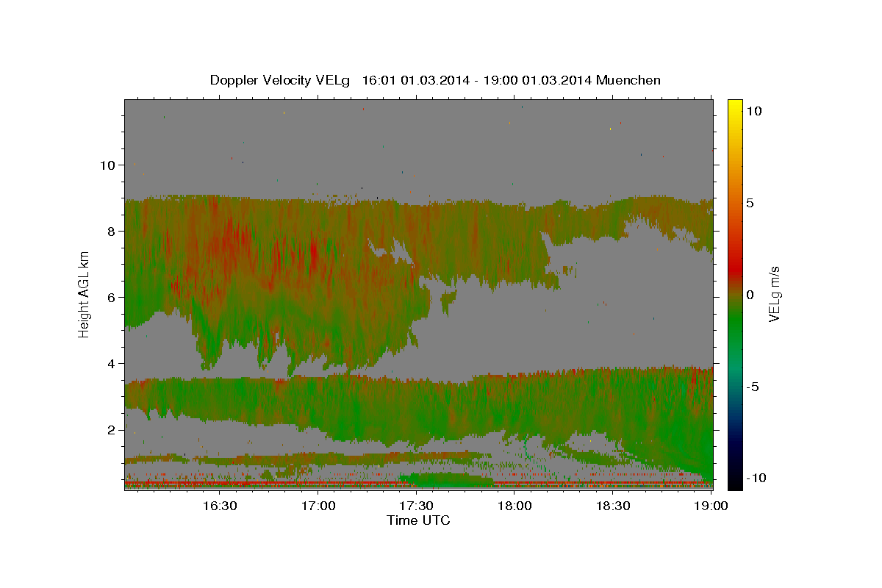Click the height tick label 6
Viewport: 882px width, 588px height.
112,297
